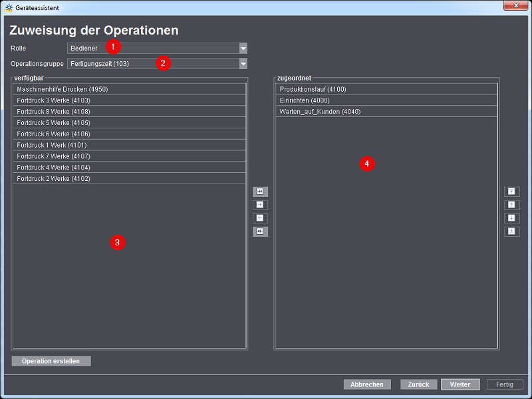Click the move down arrow icon

[x=511, y=218]
